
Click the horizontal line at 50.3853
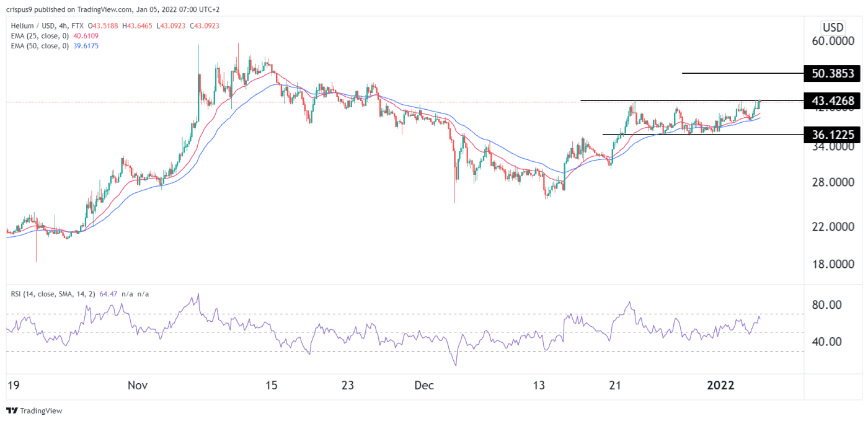(742, 73)
